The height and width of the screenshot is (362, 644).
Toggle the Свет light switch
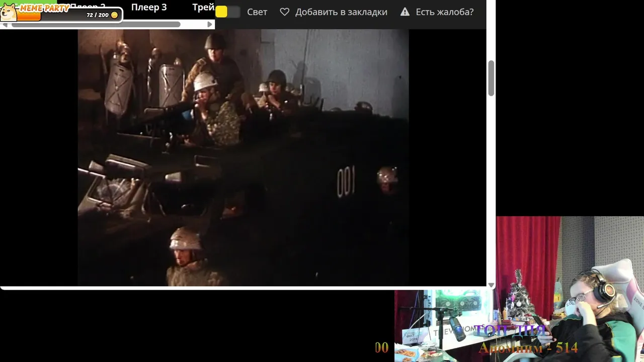[228, 12]
